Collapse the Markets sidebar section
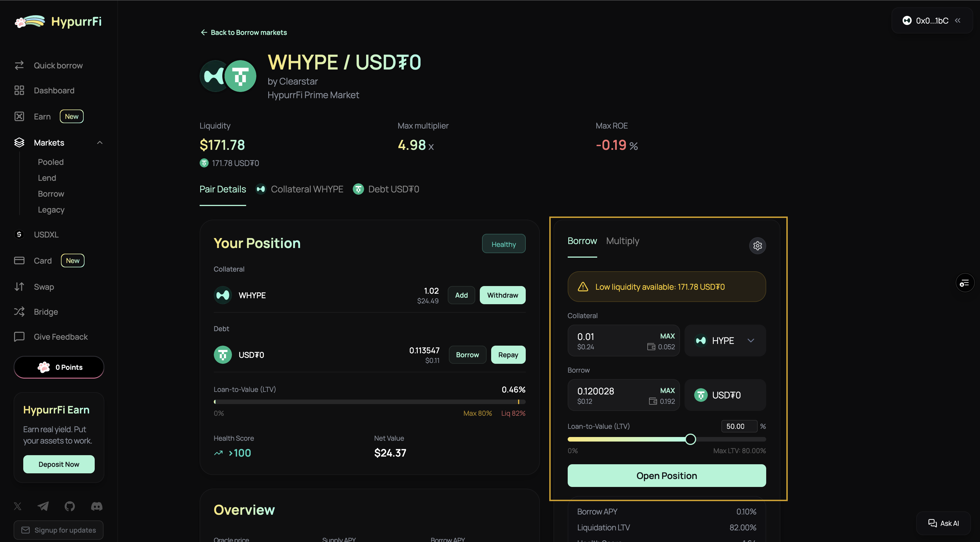 (x=100, y=143)
